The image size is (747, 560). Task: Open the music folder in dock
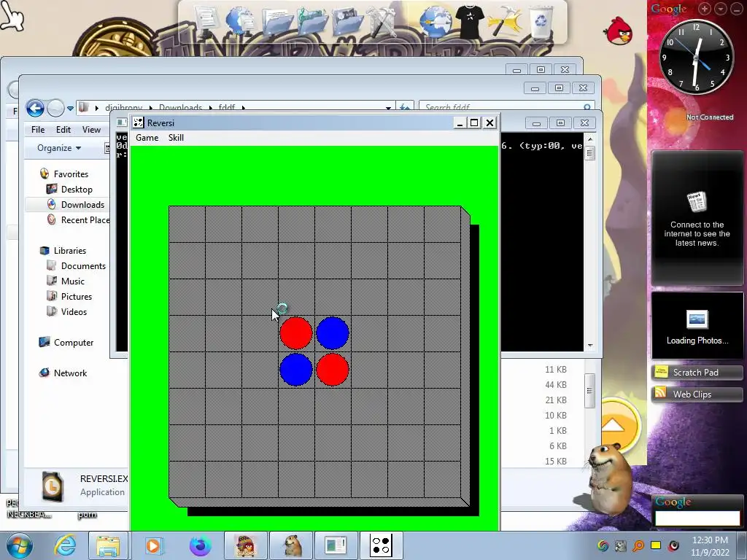(x=312, y=23)
